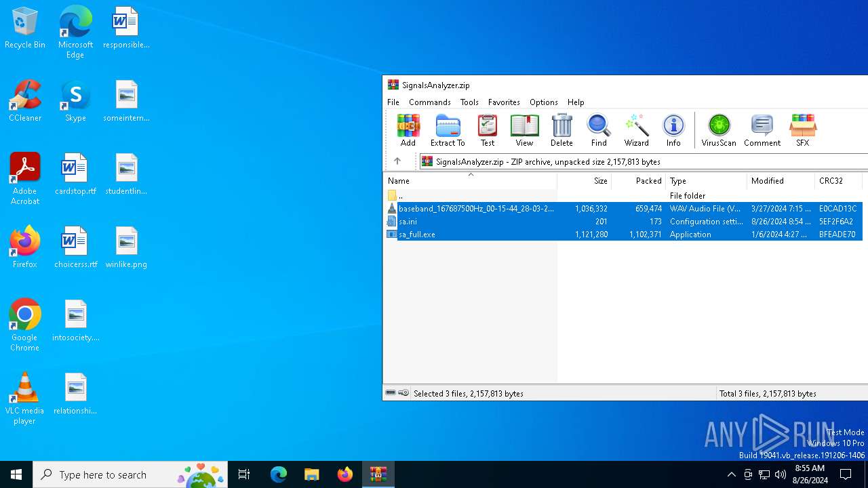Select the VLC media player desktop shortcut
Viewport: 868px width, 488px height.
tap(25, 399)
